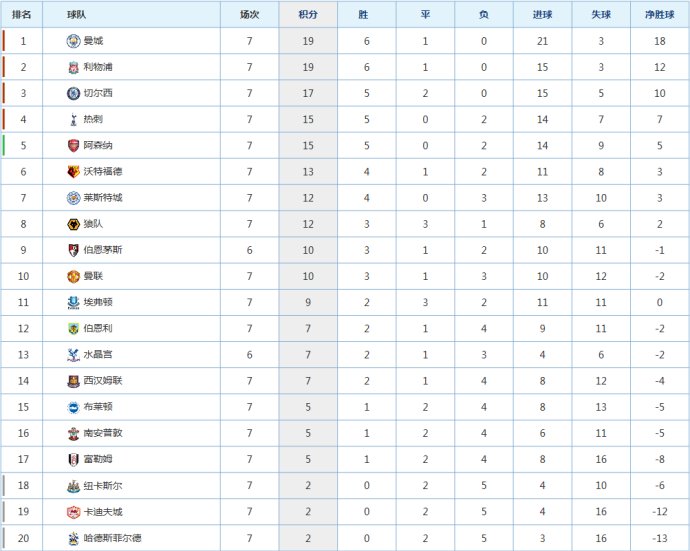Click the Newcastle (纽卡斯尔) crest icon

(x=73, y=485)
